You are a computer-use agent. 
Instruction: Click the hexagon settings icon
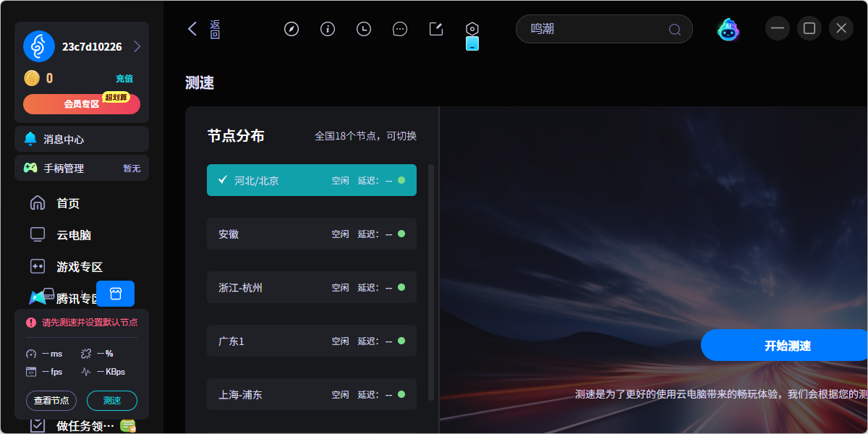[472, 29]
